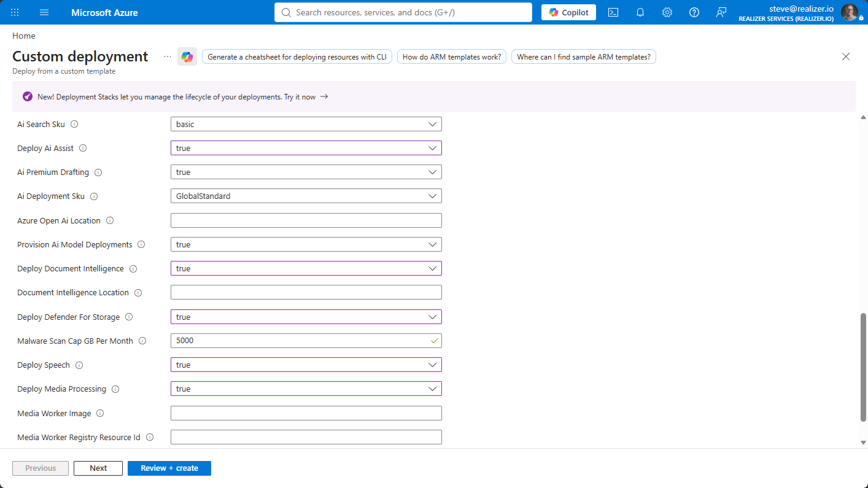868x488 pixels.
Task: Expand Provision Ai Model Deployments dropdown
Action: tap(306, 244)
